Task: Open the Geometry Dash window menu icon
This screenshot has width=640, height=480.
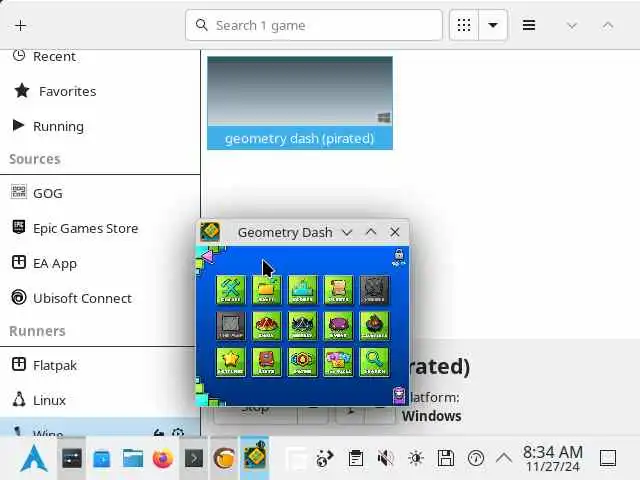Action: 210,232
